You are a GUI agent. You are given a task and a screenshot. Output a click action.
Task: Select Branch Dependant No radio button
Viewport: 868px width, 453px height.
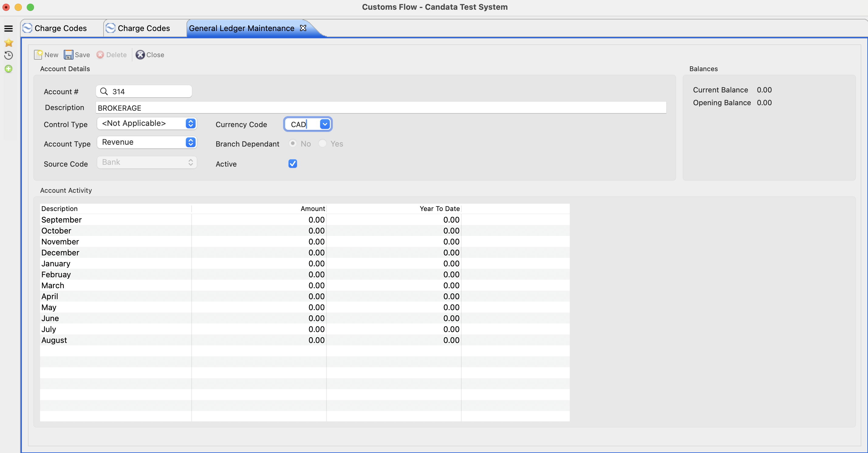click(x=292, y=144)
